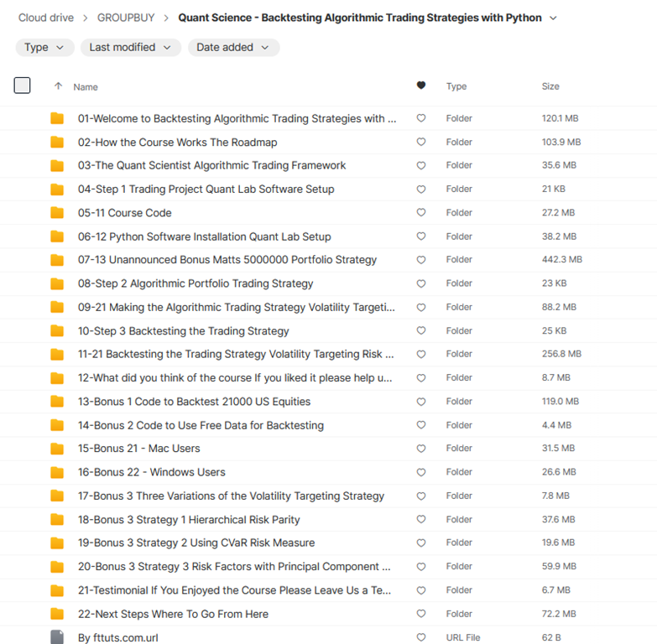Expand the Last modified filter
This screenshot has height=644, width=657.
coord(130,48)
